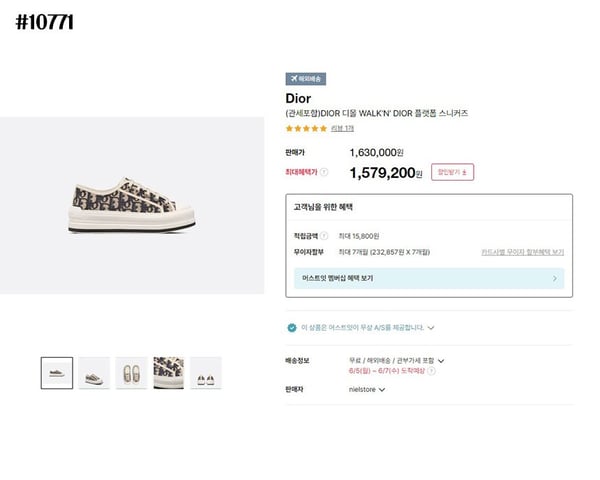
Task: Click the five-star rating icons
Action: (306, 128)
